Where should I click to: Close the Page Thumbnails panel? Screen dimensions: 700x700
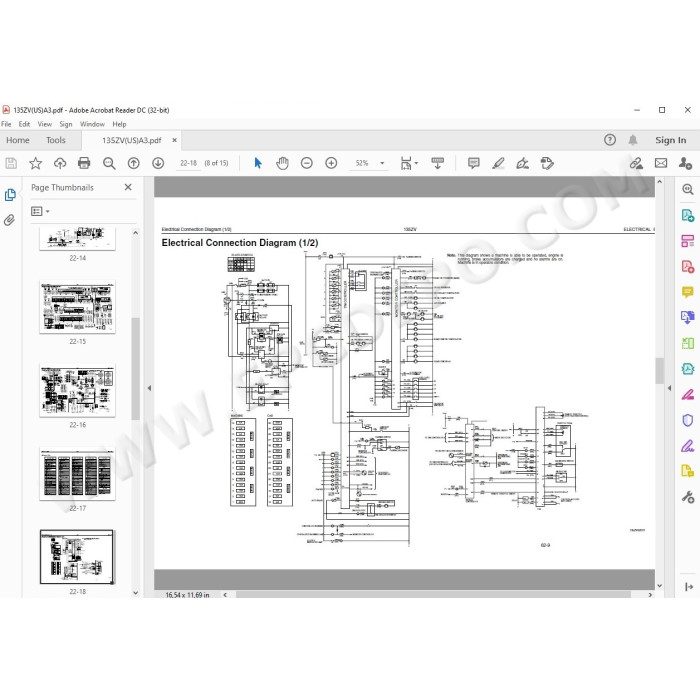tap(128, 187)
